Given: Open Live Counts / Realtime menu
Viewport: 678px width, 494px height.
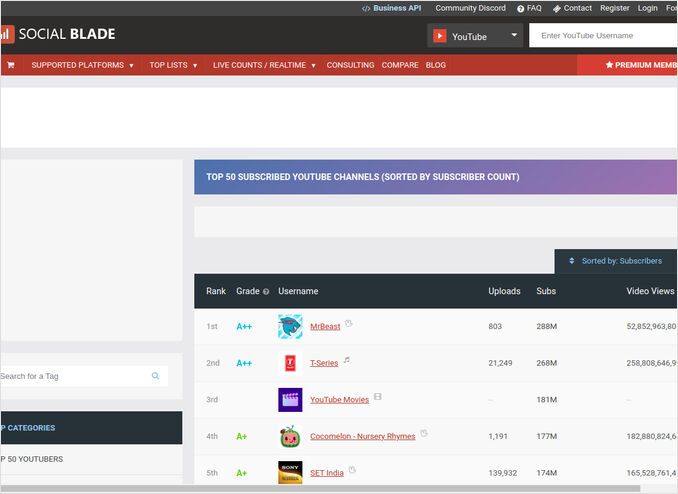Looking at the screenshot, I should 264,65.
